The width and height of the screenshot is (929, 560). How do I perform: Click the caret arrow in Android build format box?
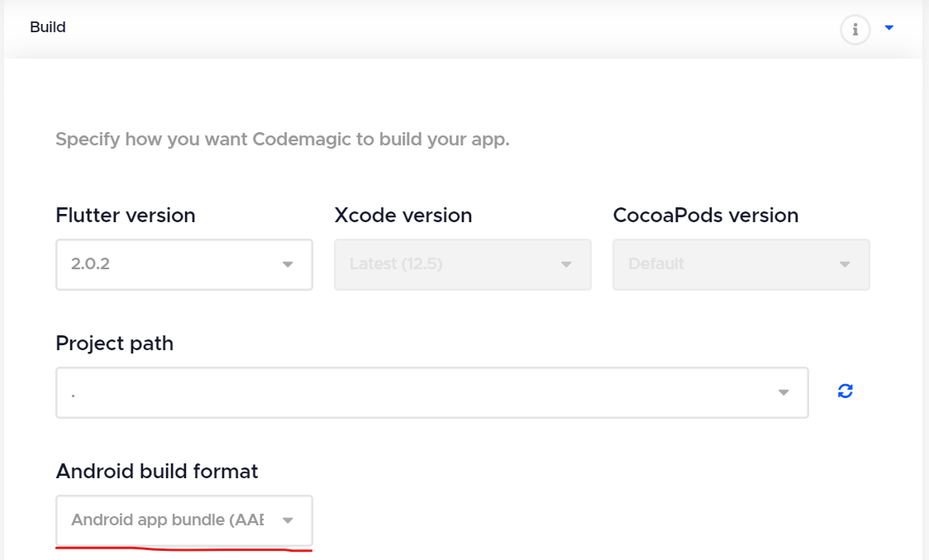click(288, 520)
